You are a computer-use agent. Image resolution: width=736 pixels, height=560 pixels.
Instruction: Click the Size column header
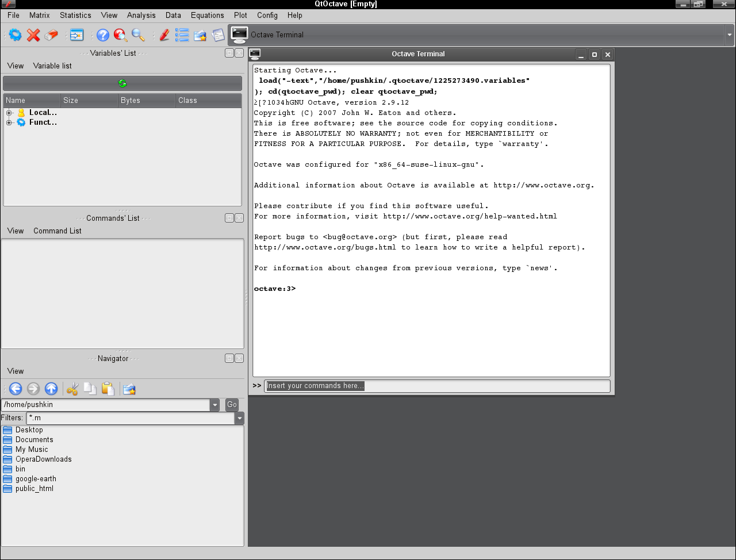[89, 100]
